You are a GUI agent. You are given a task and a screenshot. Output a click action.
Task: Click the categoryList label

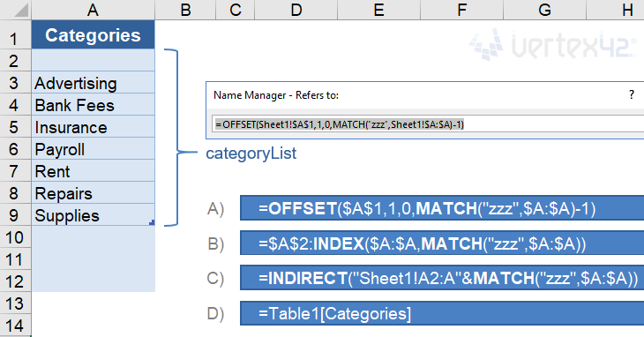(251, 154)
